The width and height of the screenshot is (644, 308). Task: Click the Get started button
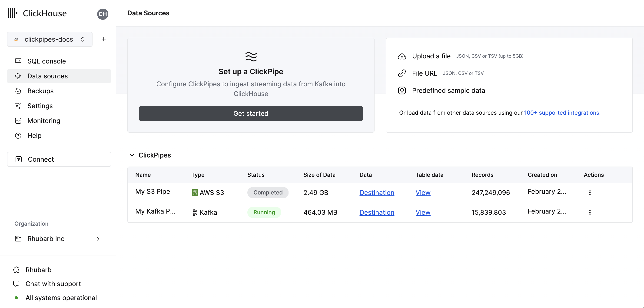[251, 114]
